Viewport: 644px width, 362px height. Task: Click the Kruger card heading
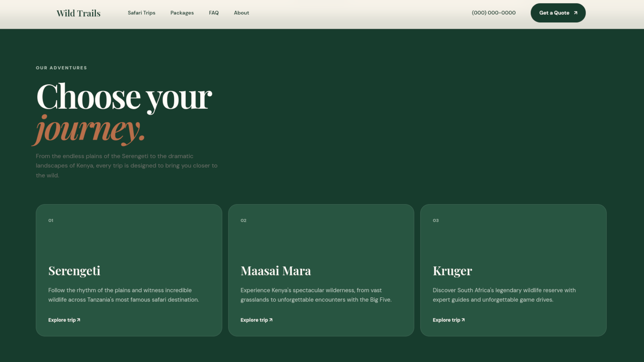point(452,271)
